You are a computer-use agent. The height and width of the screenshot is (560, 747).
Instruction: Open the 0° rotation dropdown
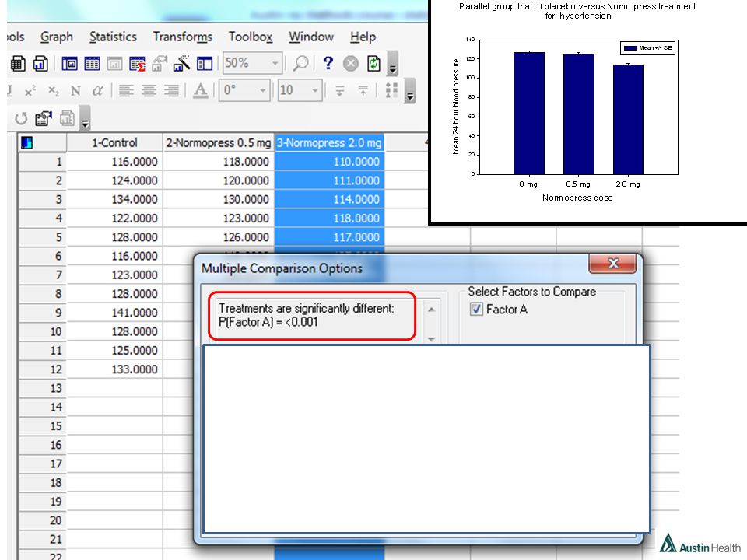tap(262, 90)
